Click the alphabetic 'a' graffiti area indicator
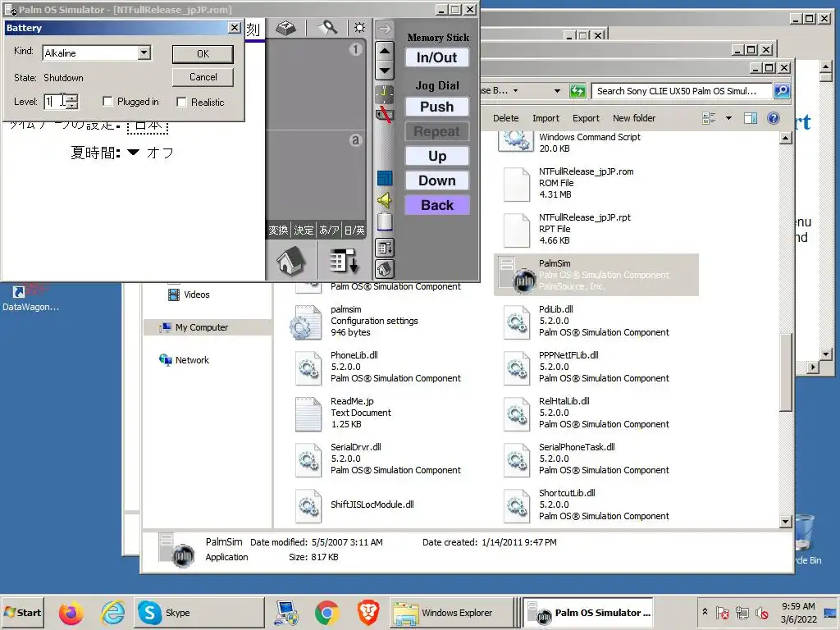 356,140
